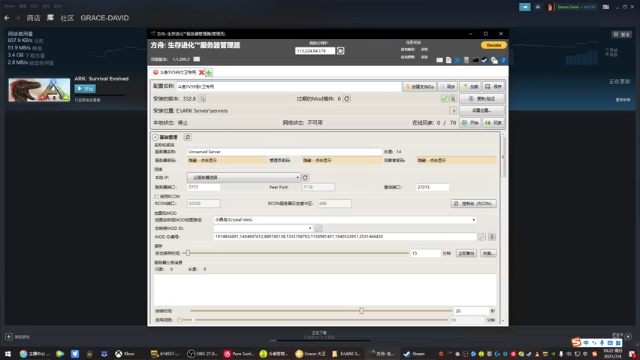Image resolution: width=640 pixels, height=360 pixels.
Task: Click the set location button
Action: [481, 110]
